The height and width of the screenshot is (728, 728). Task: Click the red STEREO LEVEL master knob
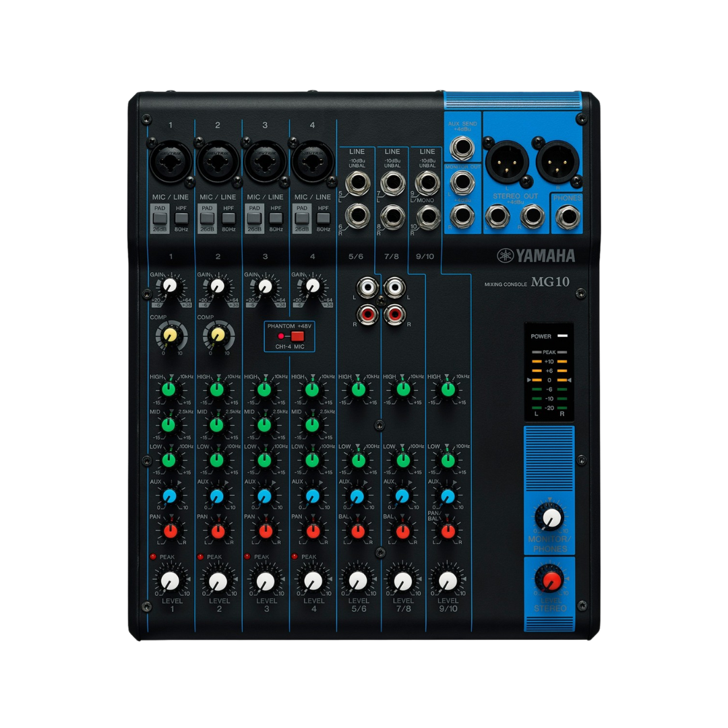[x=550, y=580]
